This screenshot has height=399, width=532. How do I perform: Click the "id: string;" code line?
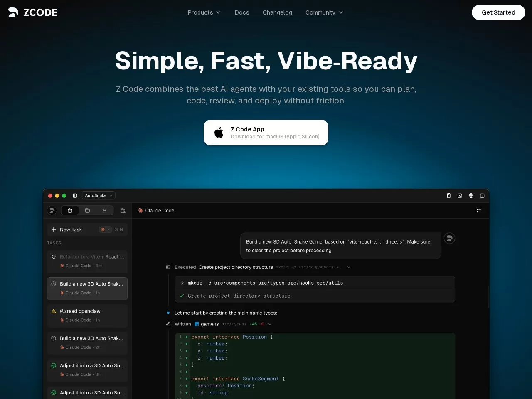(214, 393)
